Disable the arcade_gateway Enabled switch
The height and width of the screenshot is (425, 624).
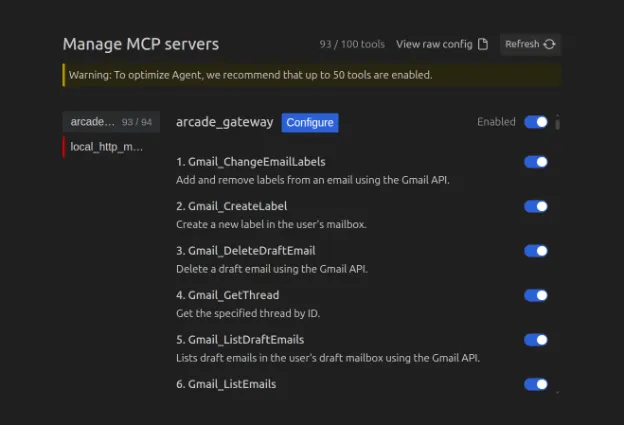[536, 122]
